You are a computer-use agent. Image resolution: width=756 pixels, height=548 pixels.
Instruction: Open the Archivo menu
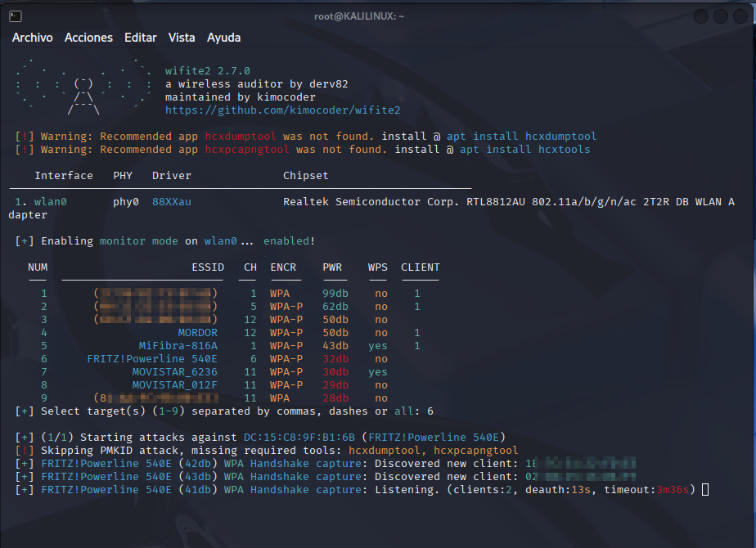pos(32,37)
